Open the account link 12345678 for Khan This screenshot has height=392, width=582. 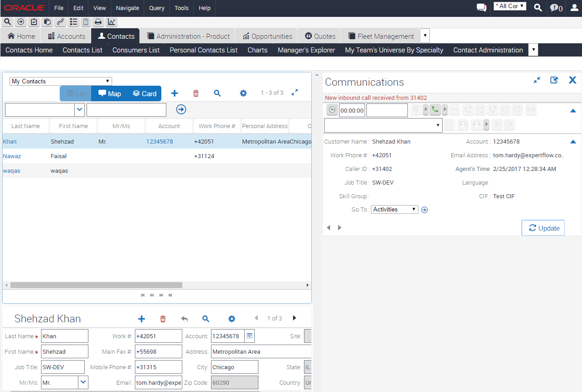tap(160, 141)
